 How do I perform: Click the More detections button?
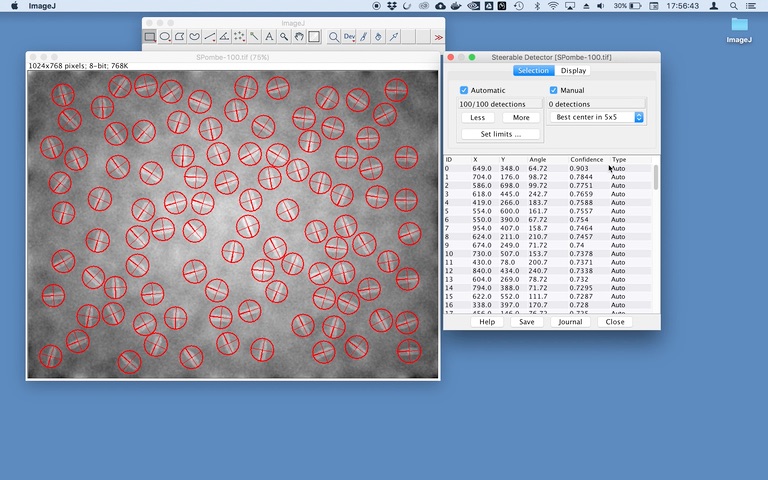[x=521, y=117]
